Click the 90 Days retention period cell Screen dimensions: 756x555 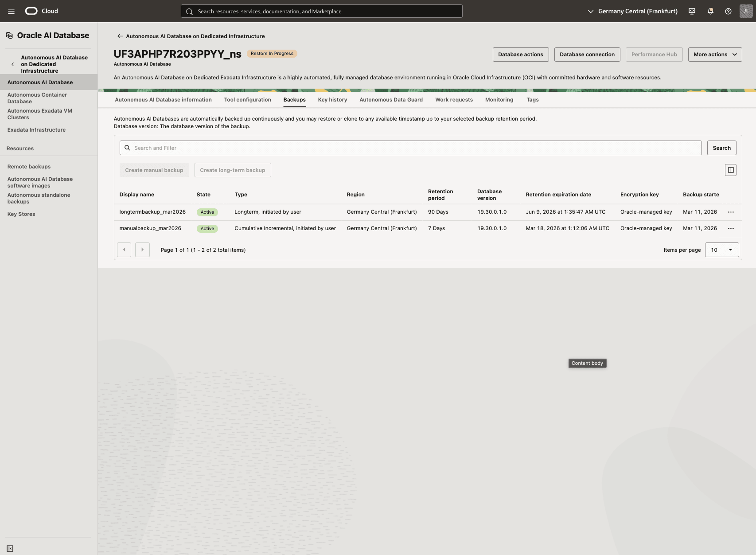[438, 212]
